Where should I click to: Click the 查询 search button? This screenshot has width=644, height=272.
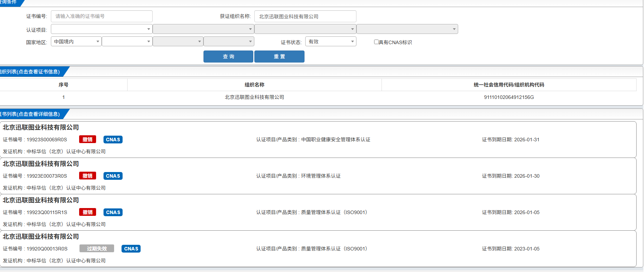click(228, 57)
